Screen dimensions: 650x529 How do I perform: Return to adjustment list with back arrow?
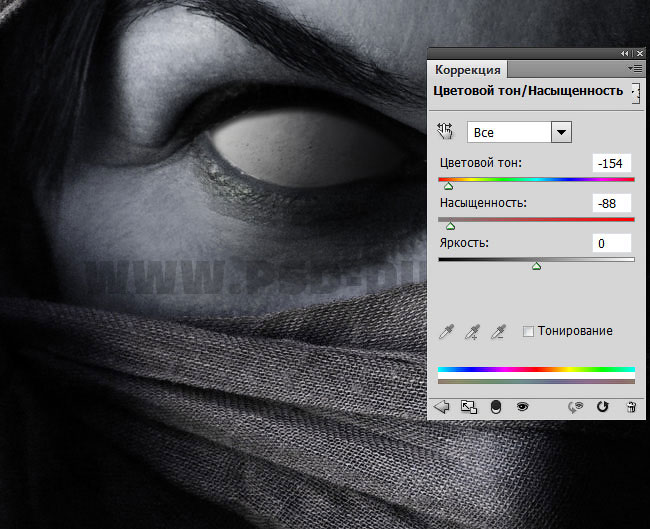441,407
